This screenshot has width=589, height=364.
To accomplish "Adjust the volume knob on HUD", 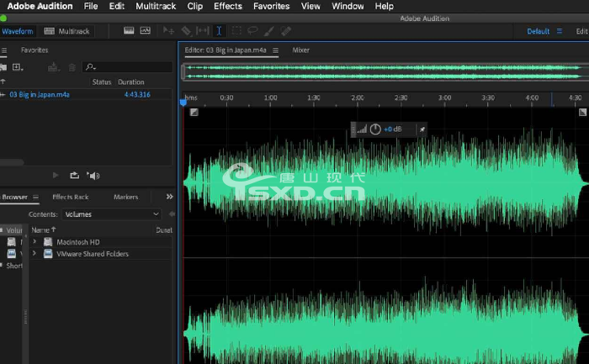I will pyautogui.click(x=375, y=129).
